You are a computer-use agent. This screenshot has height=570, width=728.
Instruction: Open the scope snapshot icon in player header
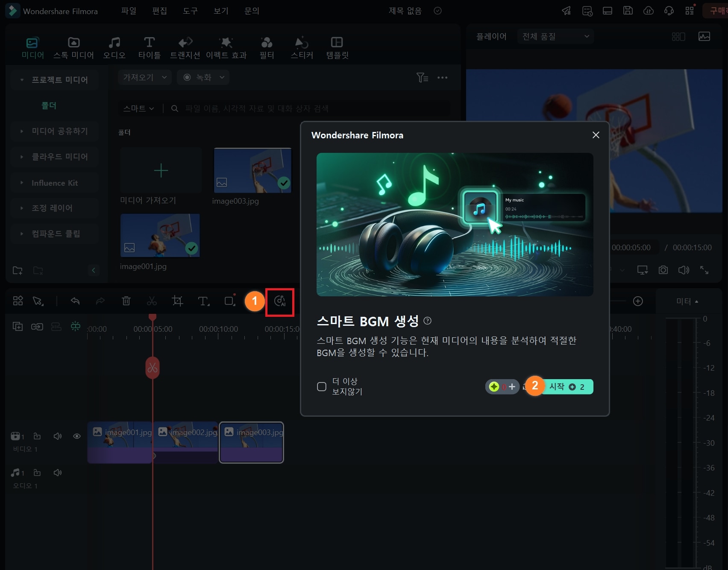pyautogui.click(x=705, y=36)
